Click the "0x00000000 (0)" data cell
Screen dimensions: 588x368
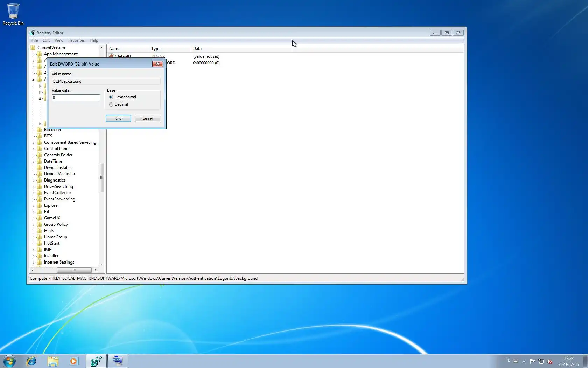pyautogui.click(x=206, y=63)
